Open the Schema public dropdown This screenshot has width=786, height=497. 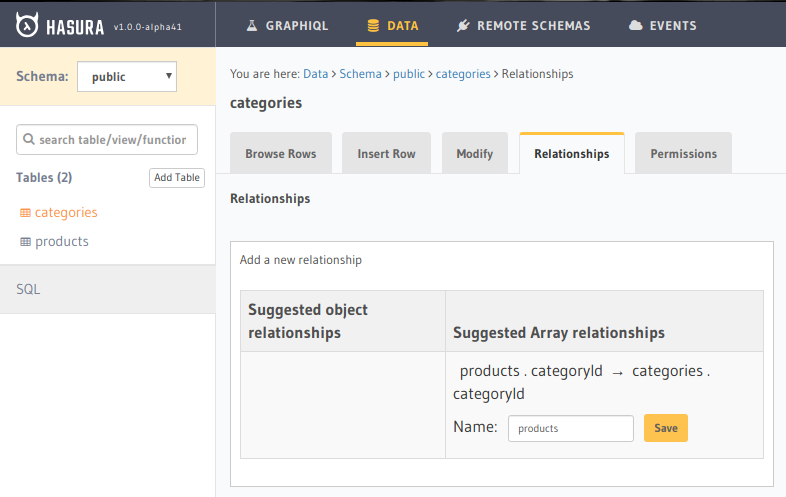[127, 76]
